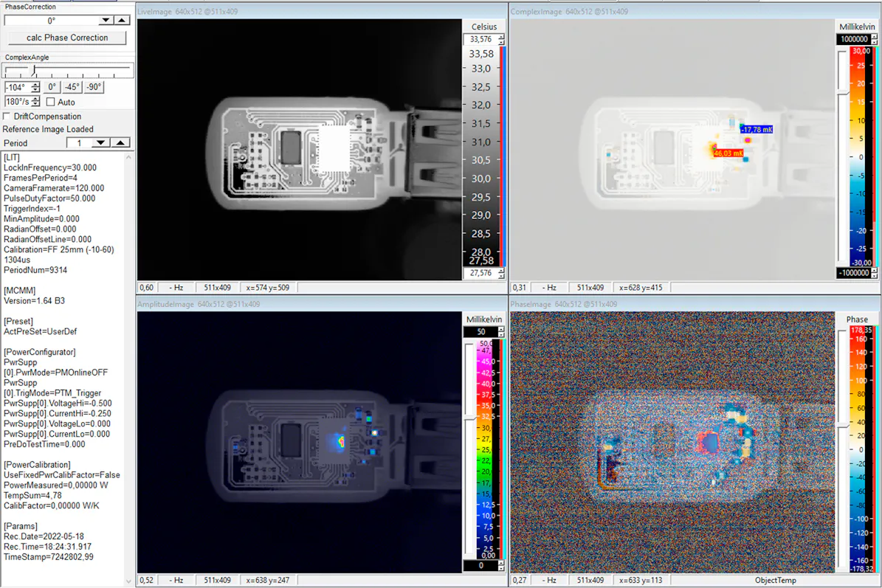Click the hotspot in AmplitudeImage view
Image resolution: width=882 pixels, height=588 pixels.
click(x=341, y=442)
